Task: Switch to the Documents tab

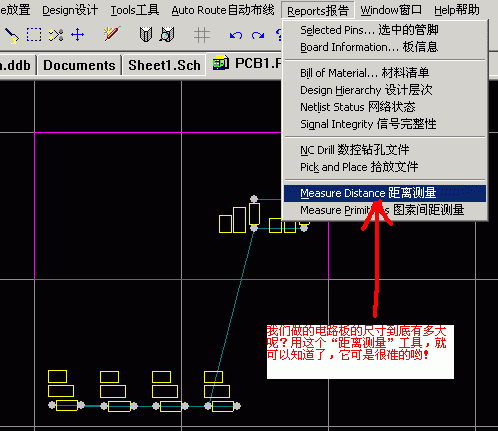Action: click(x=79, y=65)
